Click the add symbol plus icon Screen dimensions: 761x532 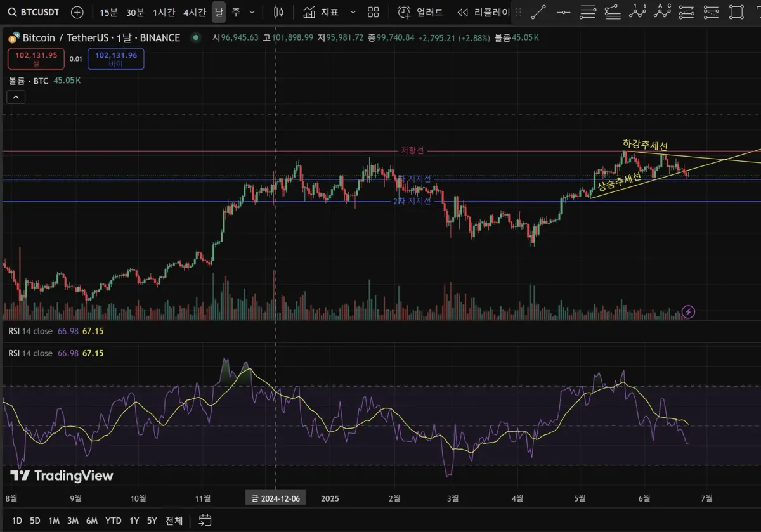tap(77, 12)
